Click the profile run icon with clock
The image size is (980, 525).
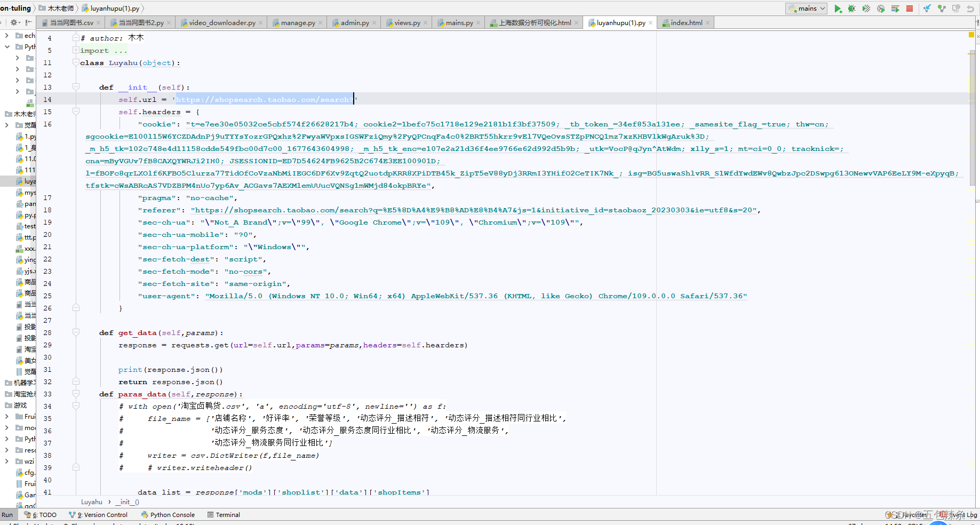click(881, 9)
